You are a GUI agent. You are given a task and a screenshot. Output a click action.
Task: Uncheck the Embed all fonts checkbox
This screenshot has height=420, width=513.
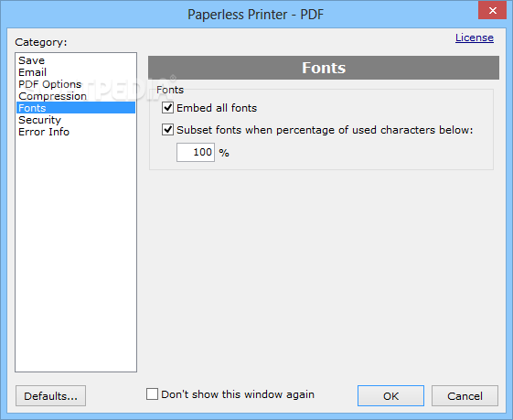(x=168, y=108)
